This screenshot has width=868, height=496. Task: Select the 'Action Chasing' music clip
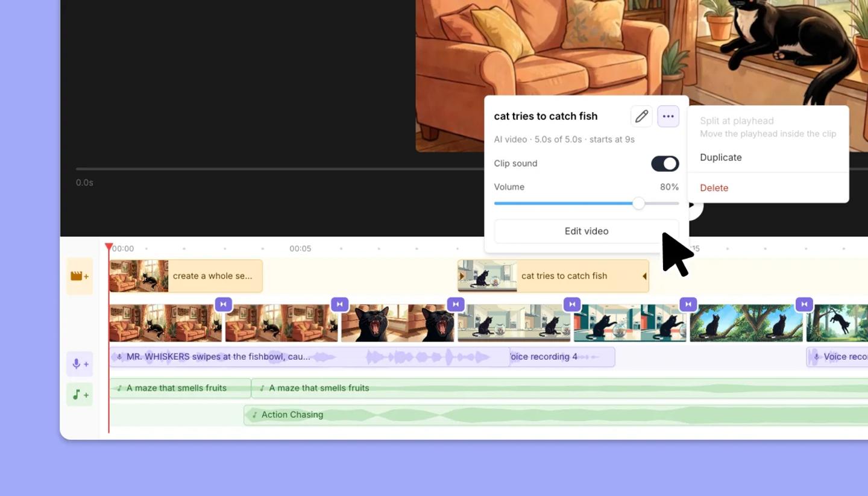[x=556, y=415]
